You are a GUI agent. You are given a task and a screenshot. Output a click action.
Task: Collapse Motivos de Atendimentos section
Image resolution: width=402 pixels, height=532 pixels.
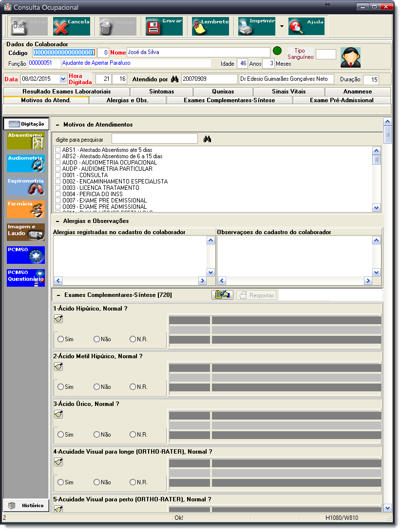pos(57,125)
